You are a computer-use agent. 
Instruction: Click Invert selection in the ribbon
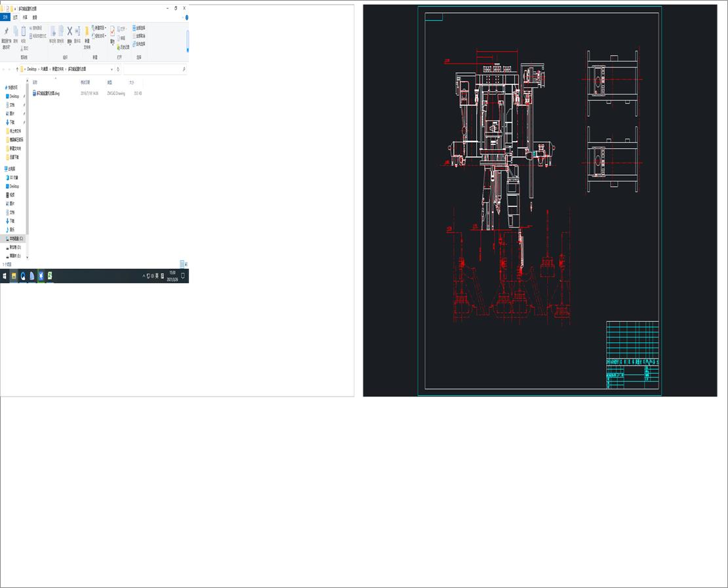click(x=139, y=44)
